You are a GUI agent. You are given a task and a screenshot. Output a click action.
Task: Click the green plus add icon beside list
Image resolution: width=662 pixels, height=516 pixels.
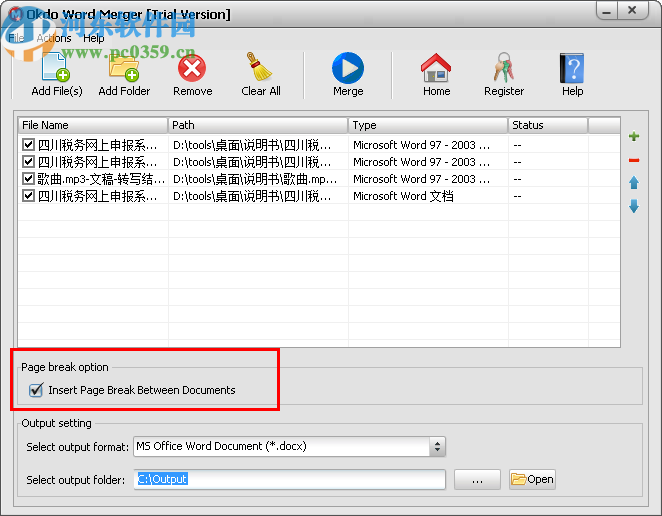(634, 136)
